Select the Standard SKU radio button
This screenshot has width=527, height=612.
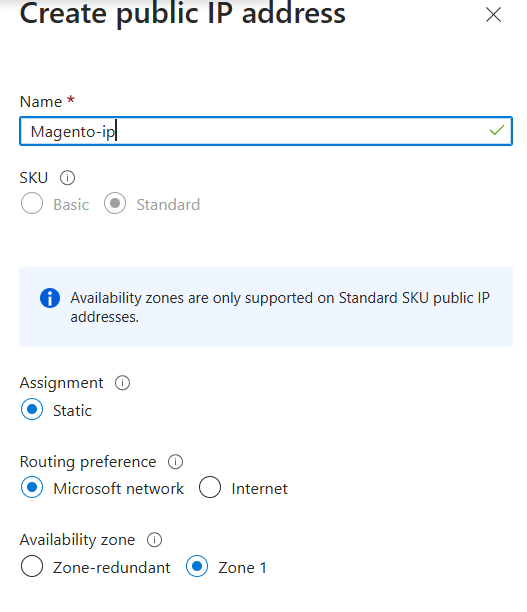[115, 203]
